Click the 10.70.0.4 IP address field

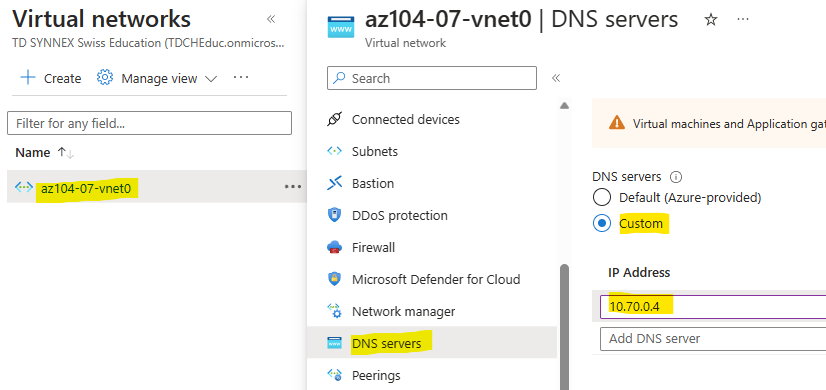coord(713,307)
